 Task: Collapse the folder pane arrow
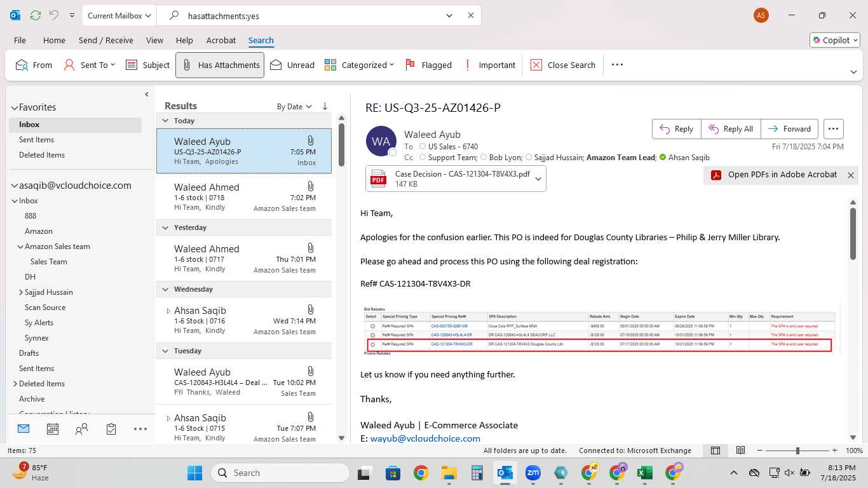pos(147,95)
